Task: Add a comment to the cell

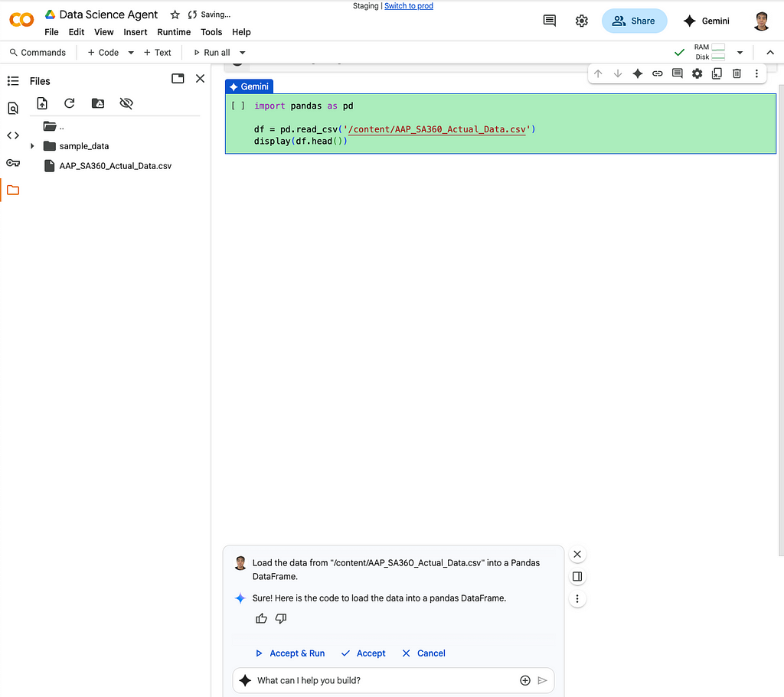Action: [678, 74]
